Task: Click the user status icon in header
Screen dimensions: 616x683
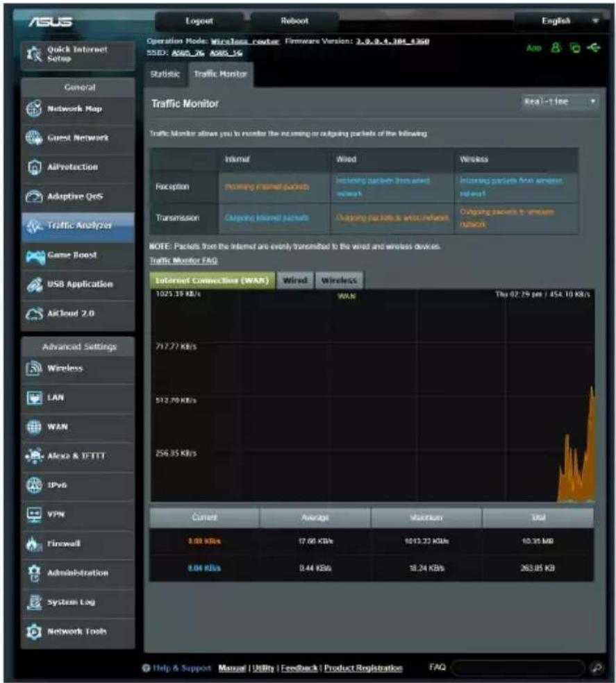Action: coord(556,47)
